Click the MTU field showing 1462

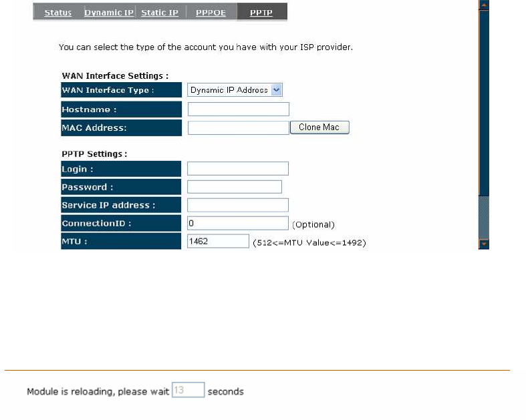(x=218, y=241)
